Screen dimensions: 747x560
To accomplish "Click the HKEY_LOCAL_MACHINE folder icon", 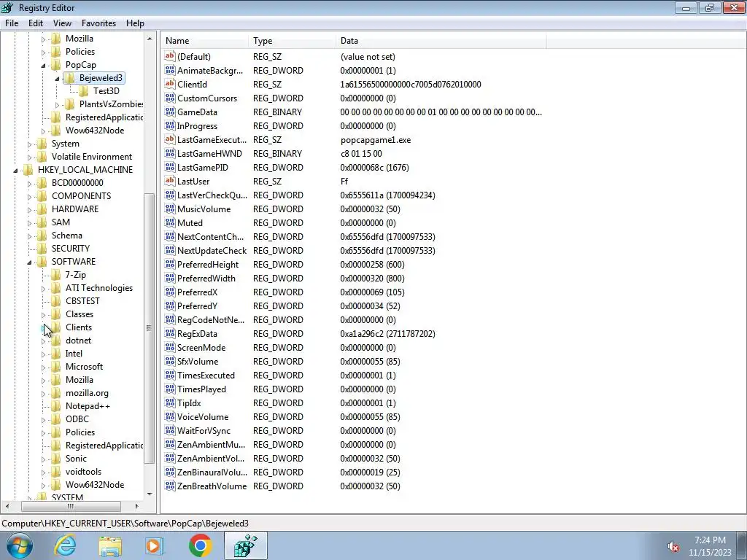I will pyautogui.click(x=28, y=169).
